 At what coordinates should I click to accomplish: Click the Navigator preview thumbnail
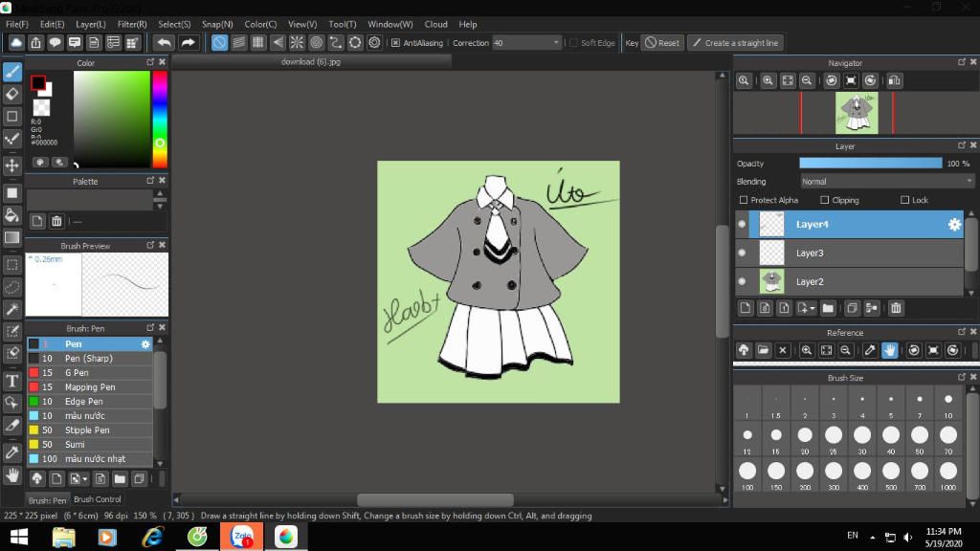click(857, 113)
